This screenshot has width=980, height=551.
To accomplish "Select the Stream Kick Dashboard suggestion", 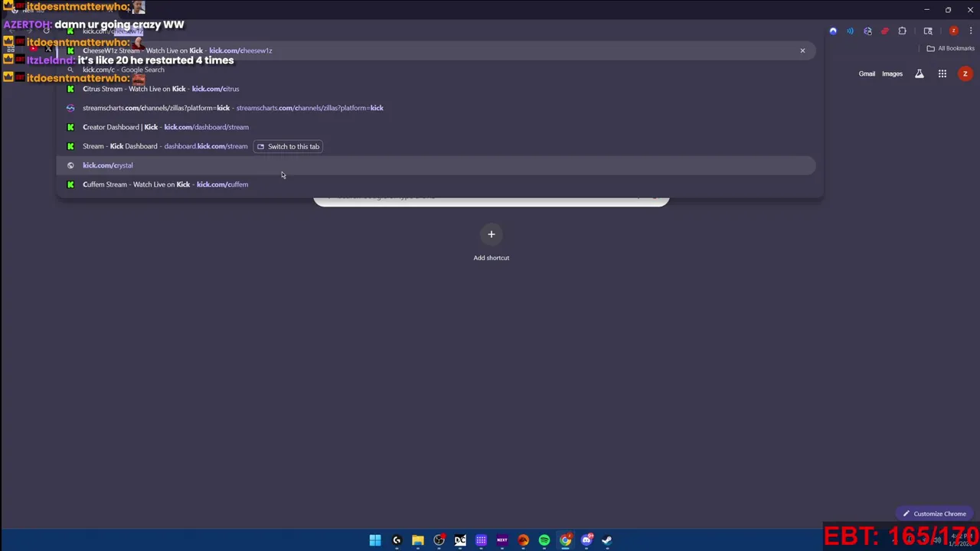I will tap(436, 146).
